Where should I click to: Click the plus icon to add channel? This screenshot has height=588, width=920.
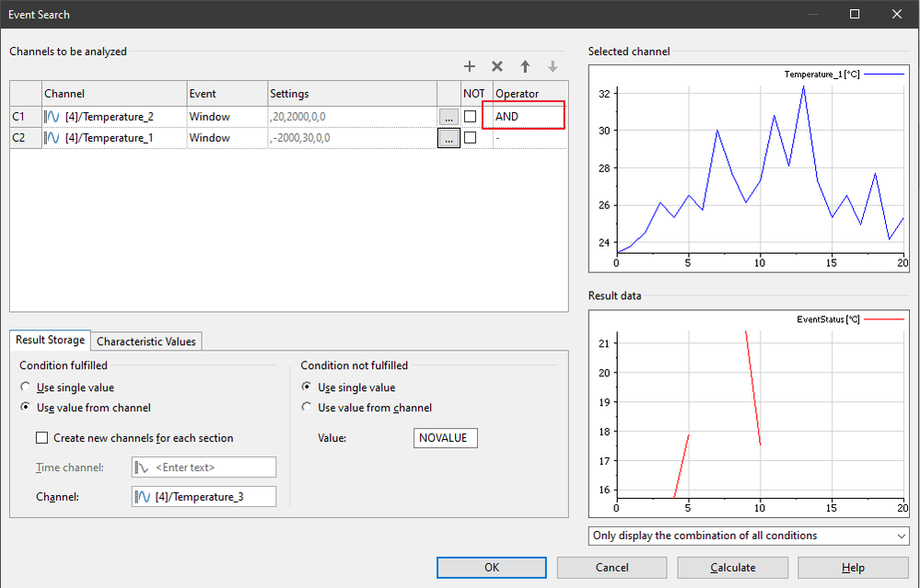click(470, 66)
